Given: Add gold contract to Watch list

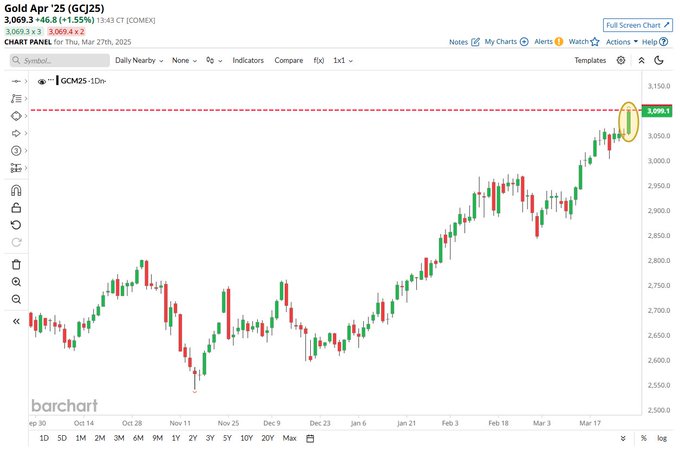Looking at the screenshot, I should pos(584,42).
